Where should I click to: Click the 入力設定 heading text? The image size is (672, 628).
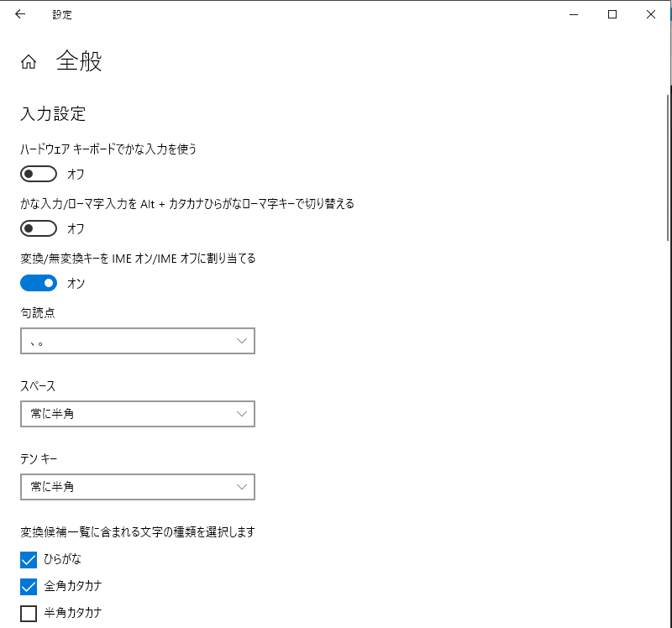point(53,114)
